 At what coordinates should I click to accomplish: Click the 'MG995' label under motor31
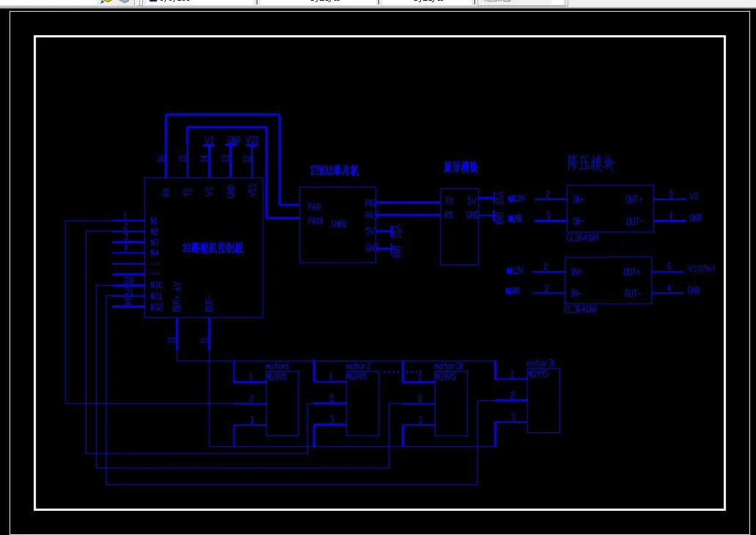537,374
